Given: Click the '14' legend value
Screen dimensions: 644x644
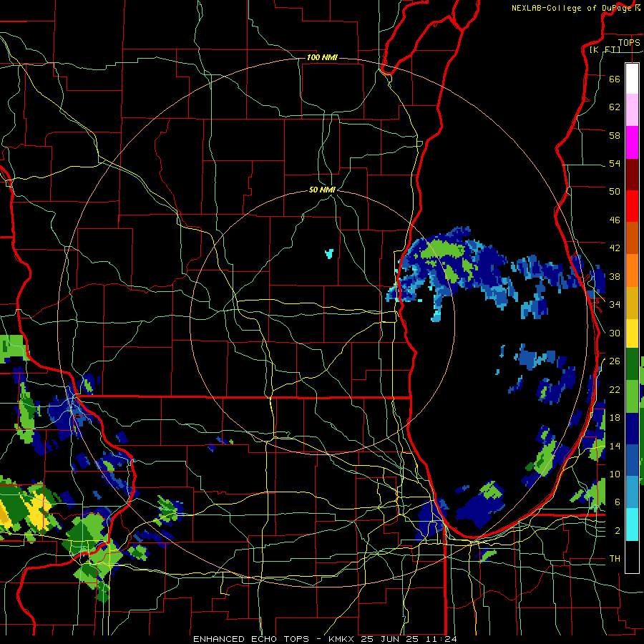Looking at the screenshot, I should point(615,446).
